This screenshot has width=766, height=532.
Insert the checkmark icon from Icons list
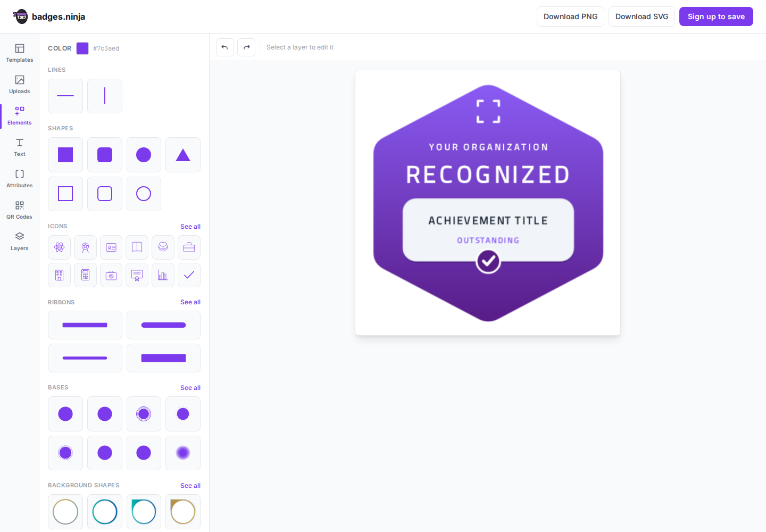click(x=189, y=275)
